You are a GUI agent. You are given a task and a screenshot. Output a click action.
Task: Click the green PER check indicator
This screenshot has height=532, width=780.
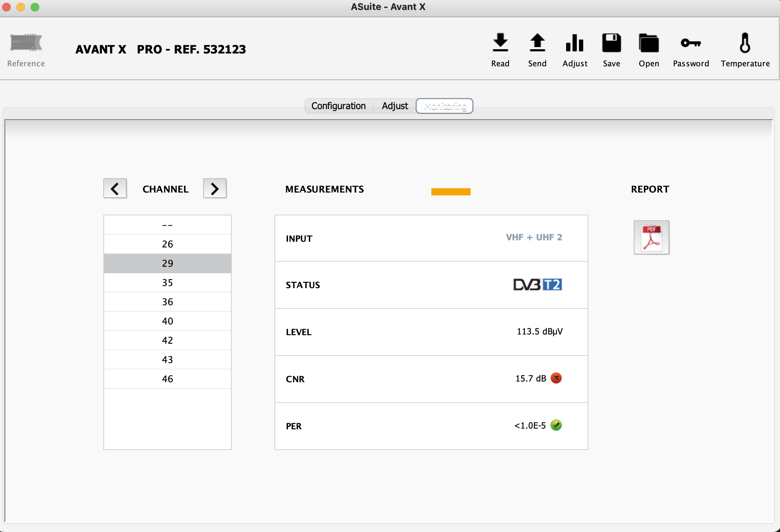556,425
